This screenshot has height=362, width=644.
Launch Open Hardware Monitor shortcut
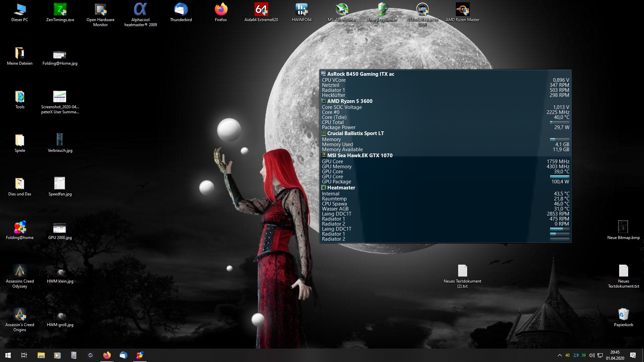tap(100, 10)
